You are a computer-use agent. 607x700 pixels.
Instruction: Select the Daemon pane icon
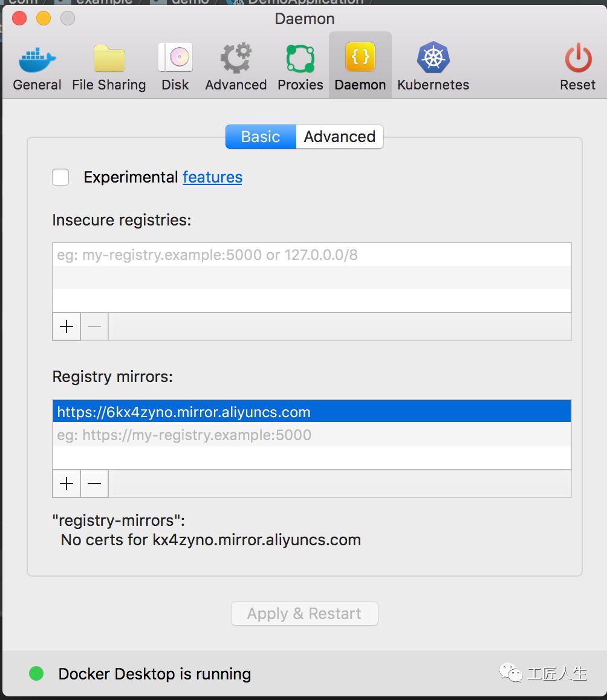(360, 66)
